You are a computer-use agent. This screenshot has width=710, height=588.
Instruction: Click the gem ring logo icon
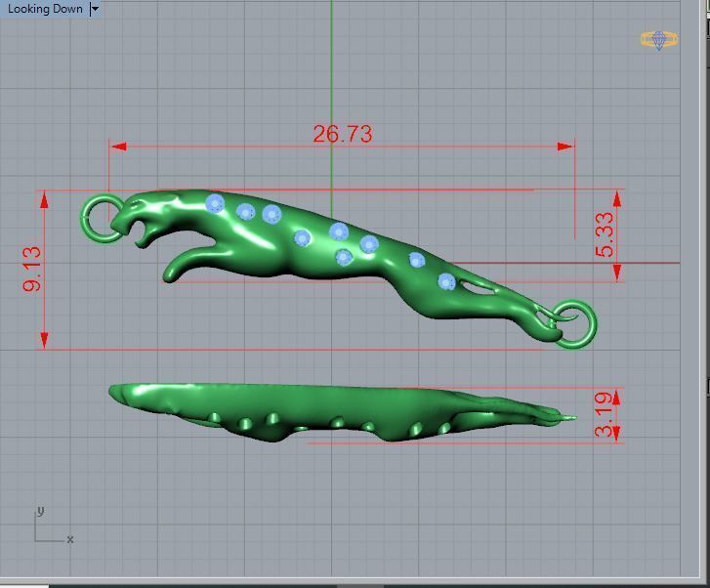659,40
